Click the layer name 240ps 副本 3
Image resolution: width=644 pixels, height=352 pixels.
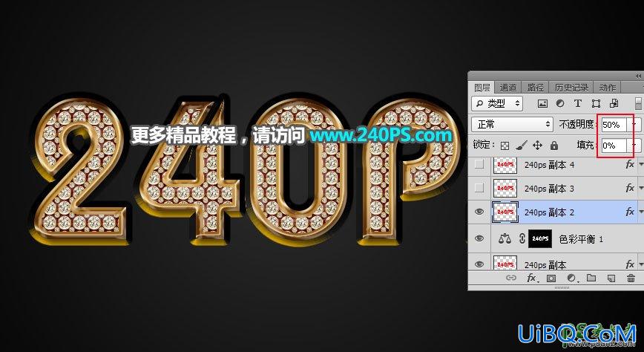550,189
